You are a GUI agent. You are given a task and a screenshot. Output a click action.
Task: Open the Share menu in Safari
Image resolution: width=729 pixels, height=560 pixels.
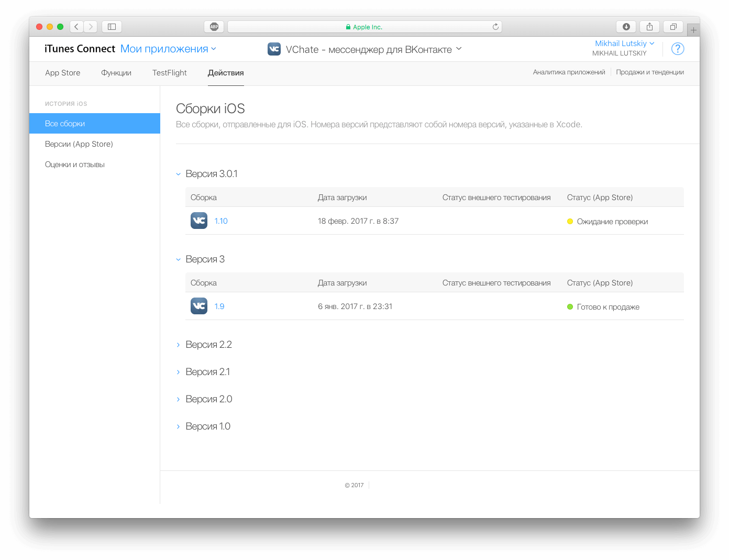coord(649,27)
